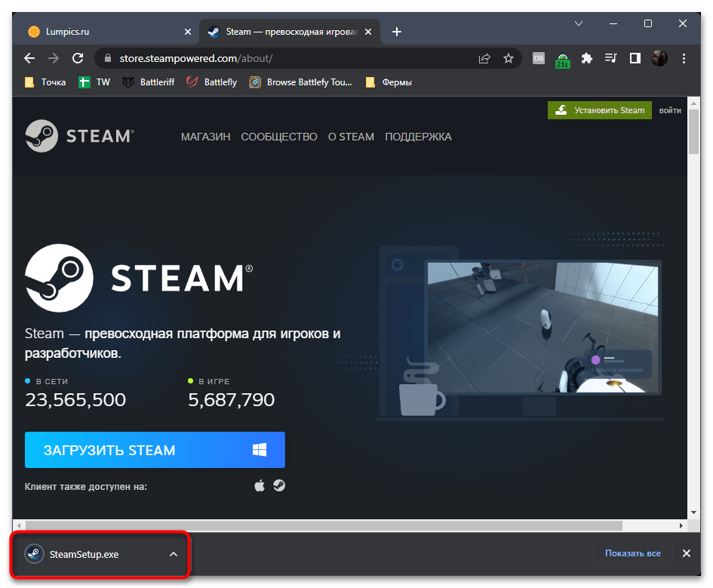Click the green Установить Steam button

click(x=599, y=110)
